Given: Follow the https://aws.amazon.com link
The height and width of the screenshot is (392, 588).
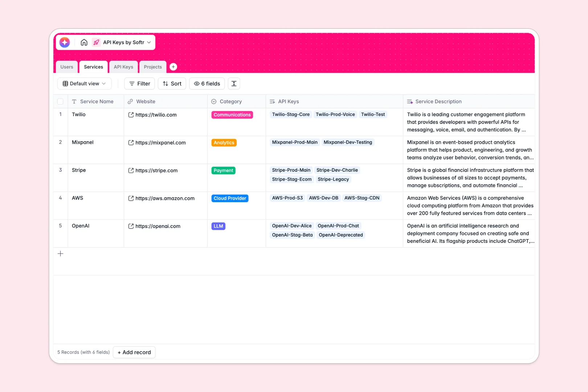Looking at the screenshot, I should tap(165, 198).
